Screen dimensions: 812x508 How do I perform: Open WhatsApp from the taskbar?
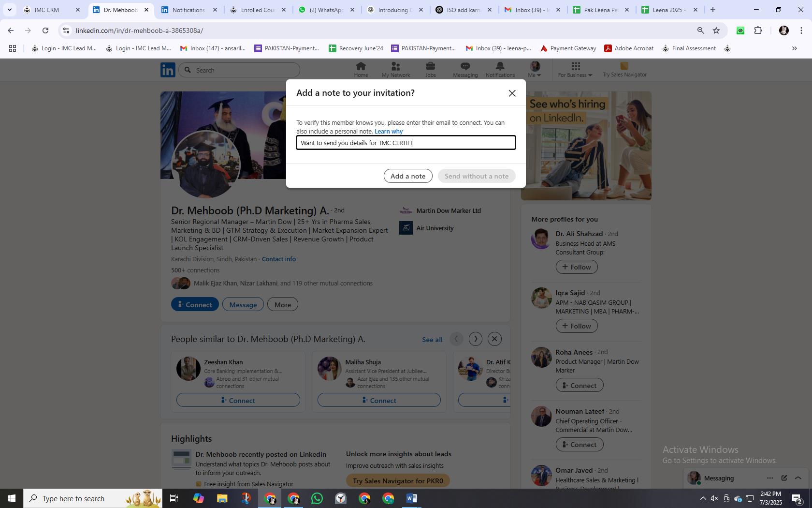pyautogui.click(x=317, y=498)
